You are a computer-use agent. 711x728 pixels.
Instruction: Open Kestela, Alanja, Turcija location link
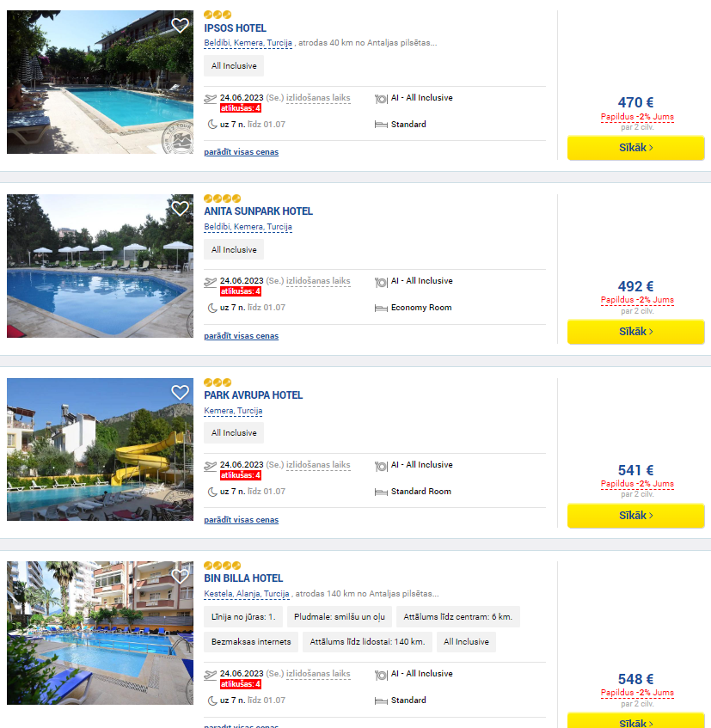pos(247,594)
